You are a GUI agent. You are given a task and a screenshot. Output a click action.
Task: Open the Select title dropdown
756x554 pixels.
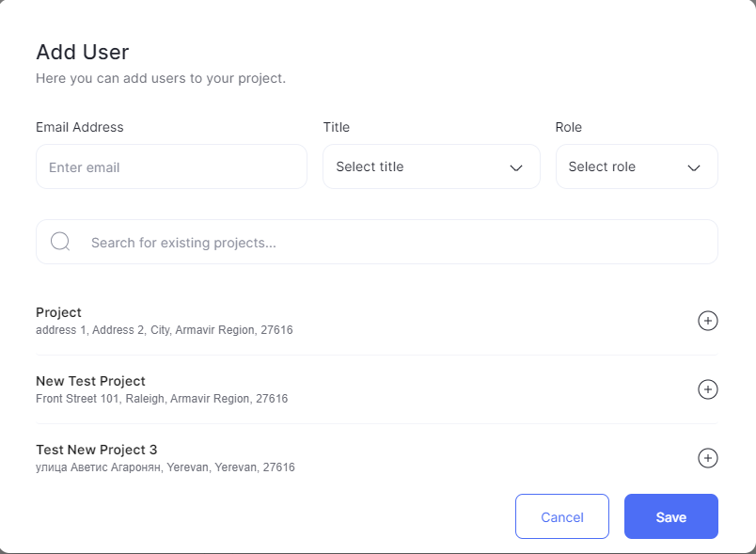click(431, 166)
